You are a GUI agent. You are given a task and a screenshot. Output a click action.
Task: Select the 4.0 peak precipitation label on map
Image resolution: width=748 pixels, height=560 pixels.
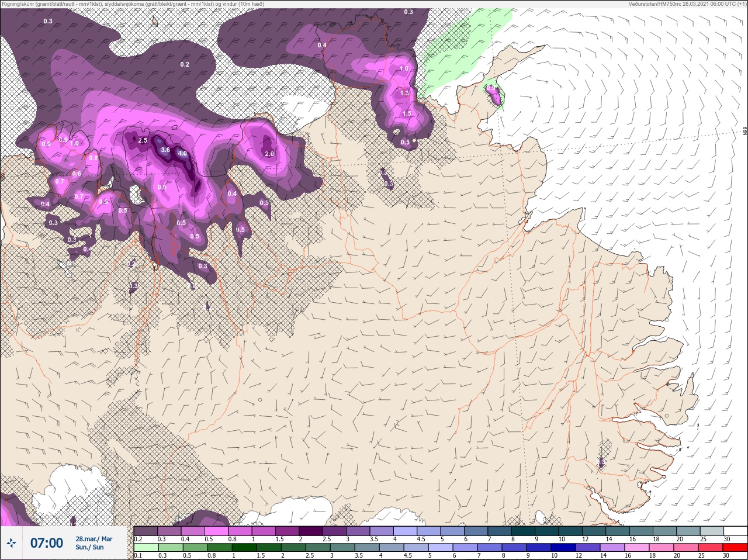182,154
